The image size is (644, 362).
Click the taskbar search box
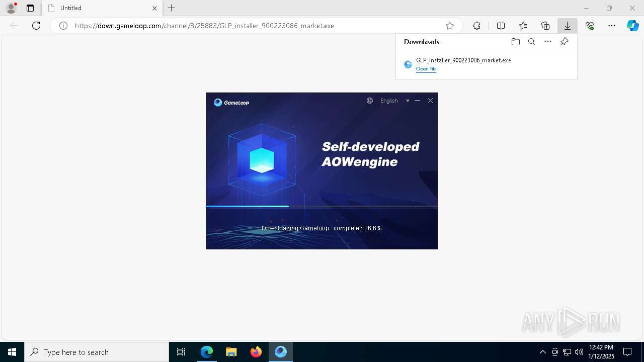pos(97,352)
